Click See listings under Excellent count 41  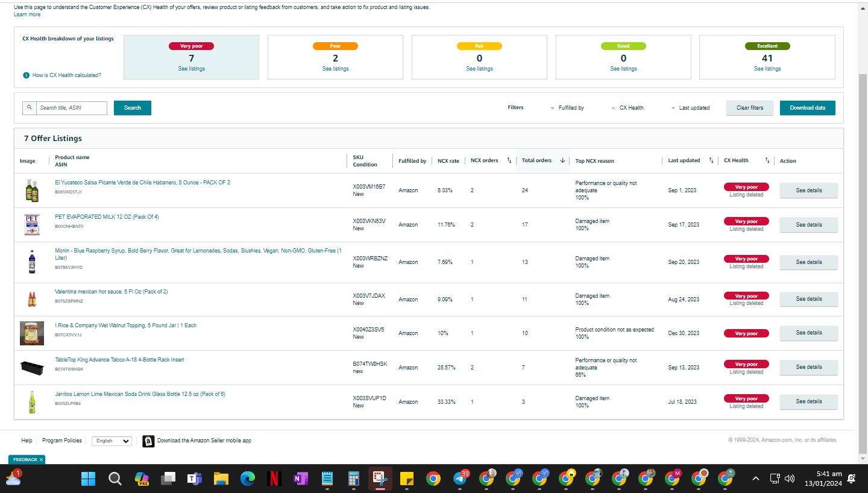tap(767, 69)
